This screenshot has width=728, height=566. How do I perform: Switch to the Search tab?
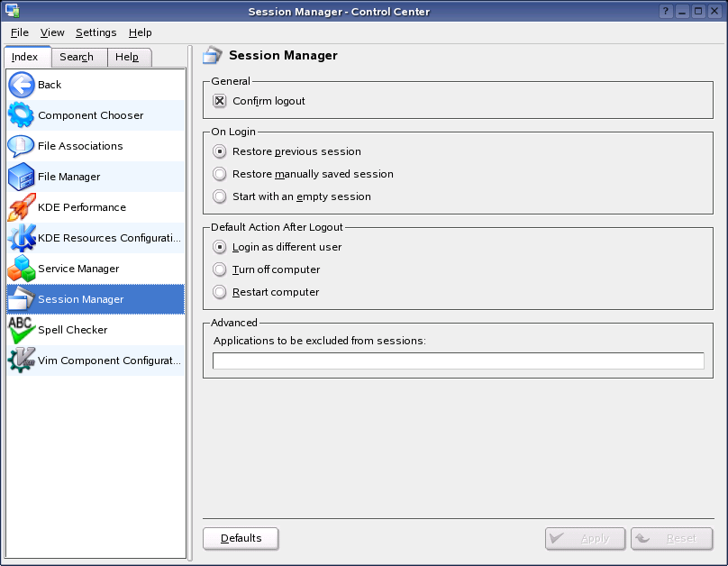click(x=79, y=57)
